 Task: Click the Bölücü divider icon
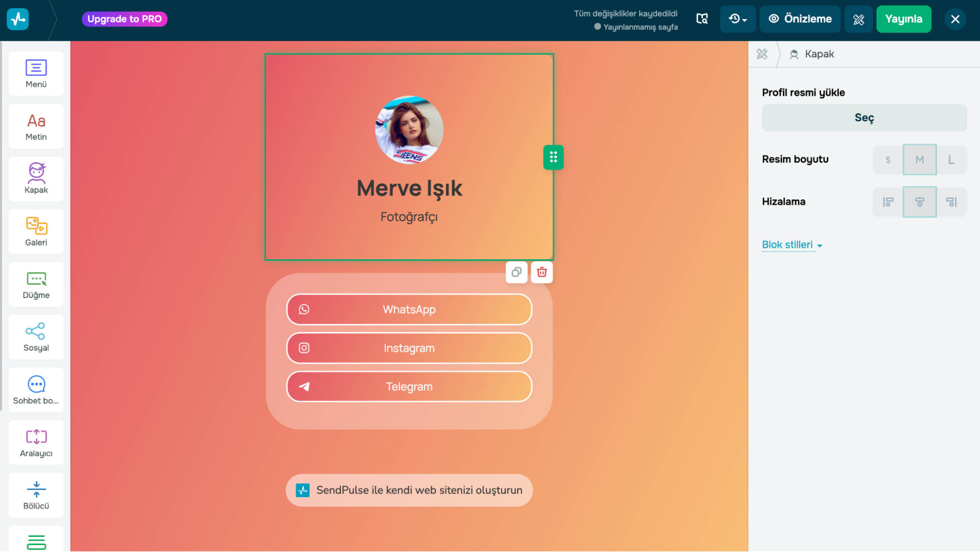35,495
